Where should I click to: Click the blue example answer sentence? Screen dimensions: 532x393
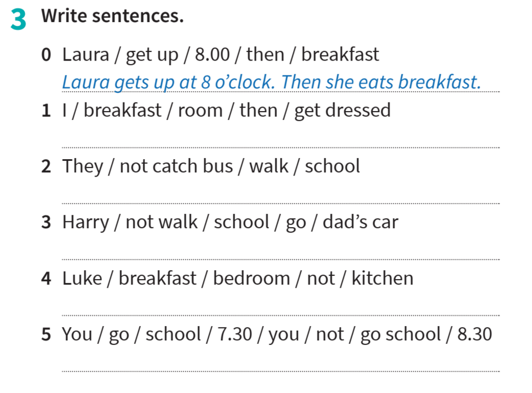(272, 83)
